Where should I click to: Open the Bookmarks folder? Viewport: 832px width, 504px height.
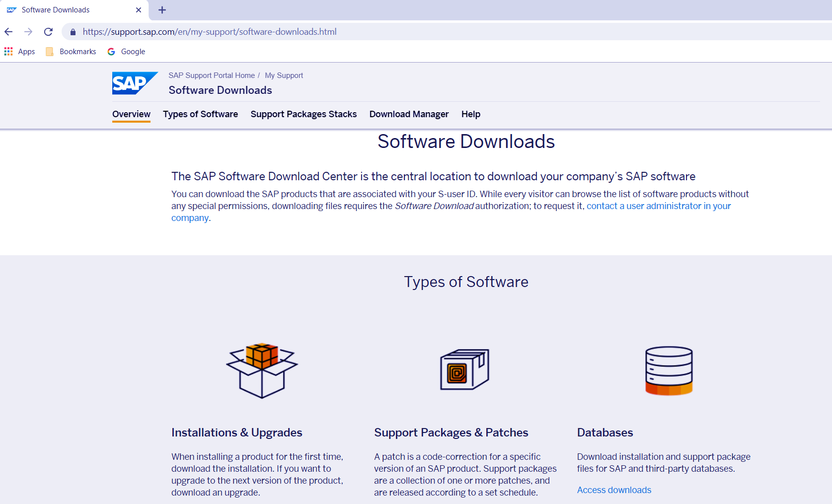coord(71,51)
